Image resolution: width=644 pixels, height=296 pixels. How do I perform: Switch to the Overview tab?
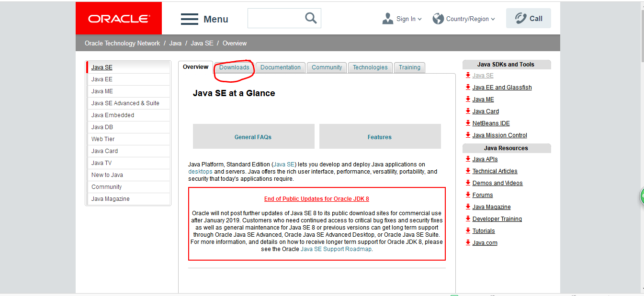(x=195, y=67)
